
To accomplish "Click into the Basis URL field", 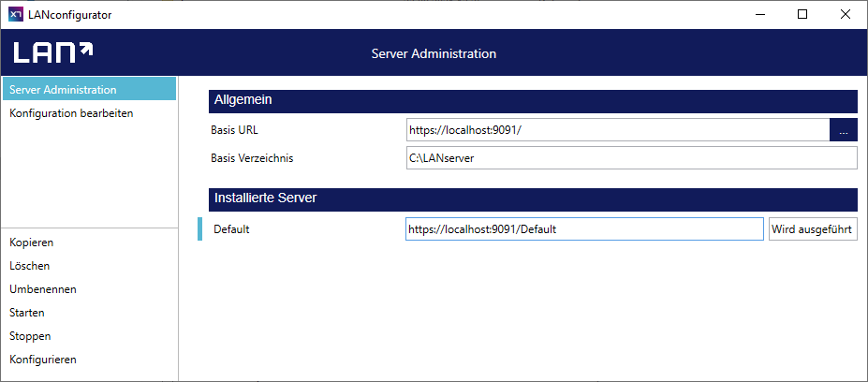I will tap(617, 130).
